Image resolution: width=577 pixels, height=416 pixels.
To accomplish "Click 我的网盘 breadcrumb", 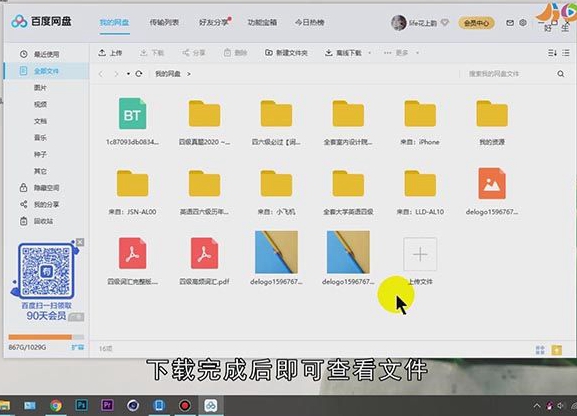I will coord(168,74).
